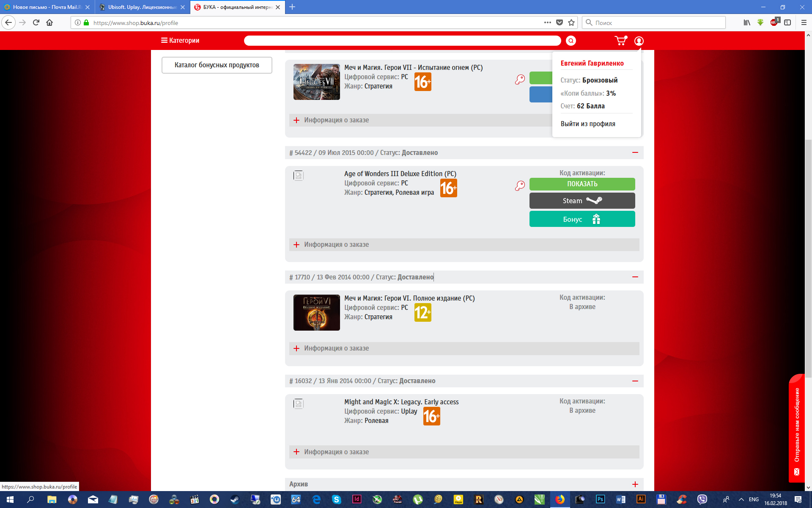Open Adobe InDesign from the taskbar
The width and height of the screenshot is (812, 508).
coord(357,500)
